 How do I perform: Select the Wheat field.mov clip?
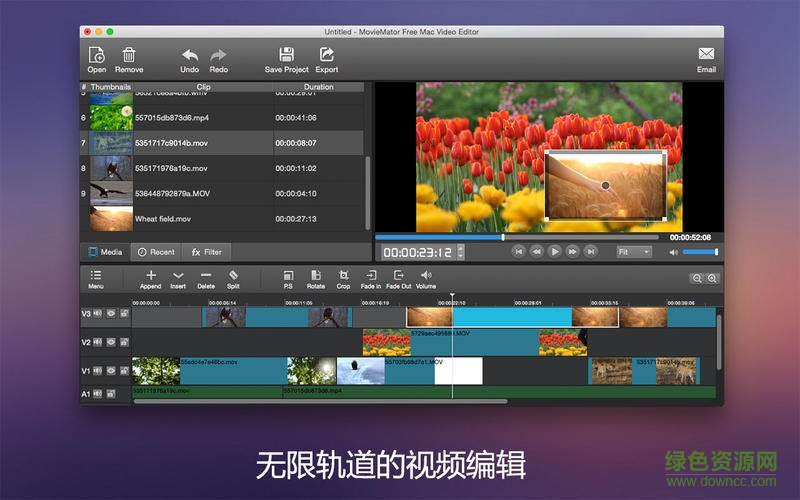(162, 219)
